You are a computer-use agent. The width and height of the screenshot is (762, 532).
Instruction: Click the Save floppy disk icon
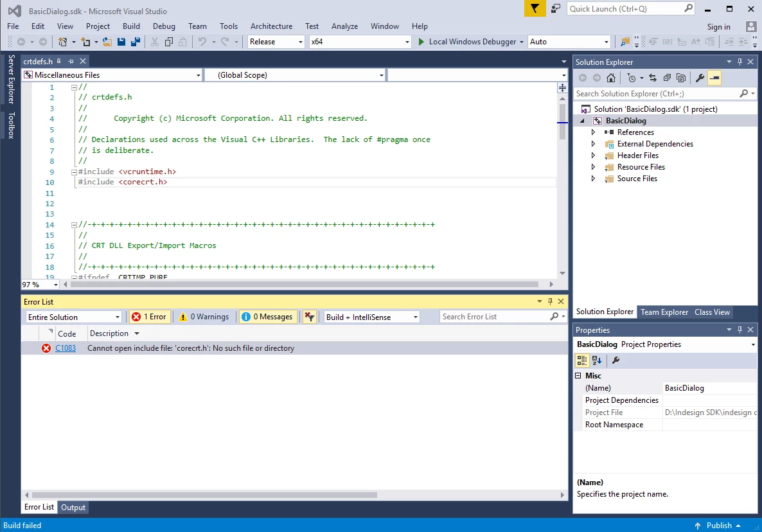121,42
